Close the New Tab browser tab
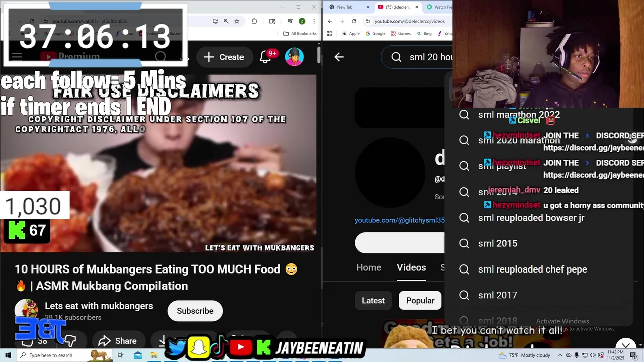Viewport: 644px width, 362px height. [x=368, y=7]
